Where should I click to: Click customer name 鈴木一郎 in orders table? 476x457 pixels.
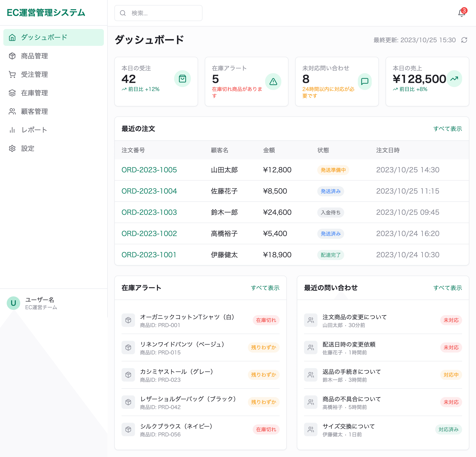point(224,212)
